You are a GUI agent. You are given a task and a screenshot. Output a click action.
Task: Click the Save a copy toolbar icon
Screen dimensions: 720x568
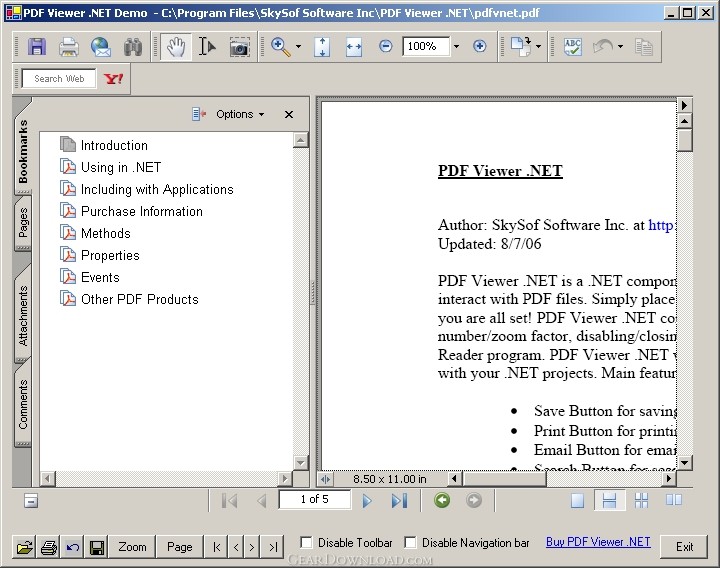coord(37,46)
